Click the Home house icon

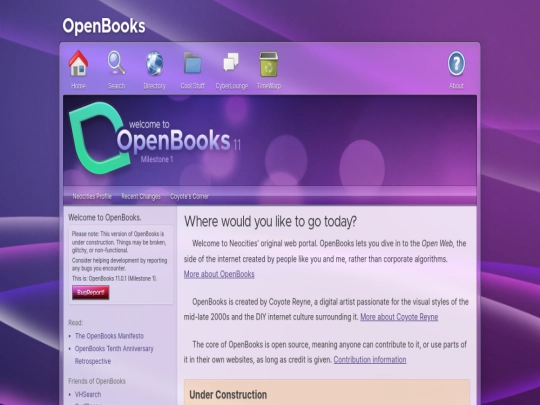click(78, 63)
